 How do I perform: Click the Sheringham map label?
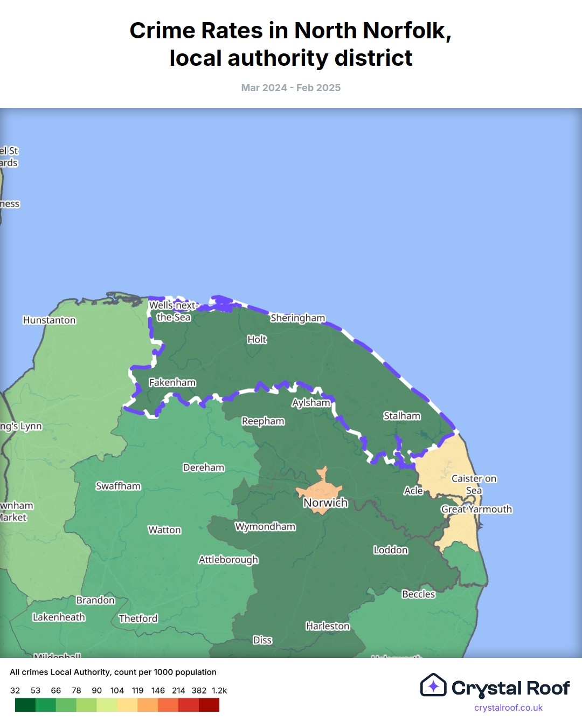point(297,318)
